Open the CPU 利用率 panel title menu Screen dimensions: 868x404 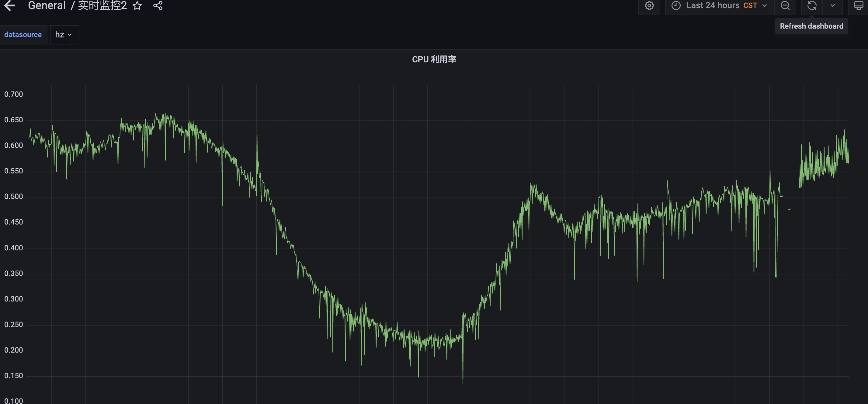[x=434, y=59]
